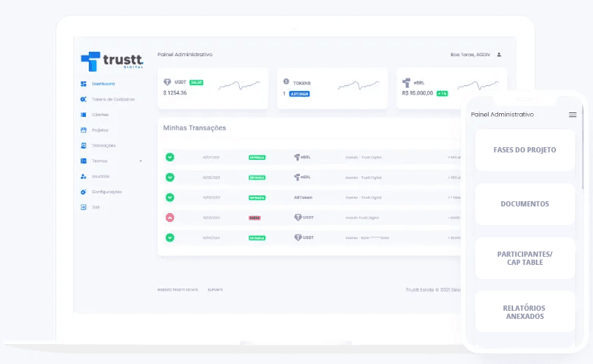Open the Projetos menu label
The height and width of the screenshot is (364, 593).
coord(100,130)
